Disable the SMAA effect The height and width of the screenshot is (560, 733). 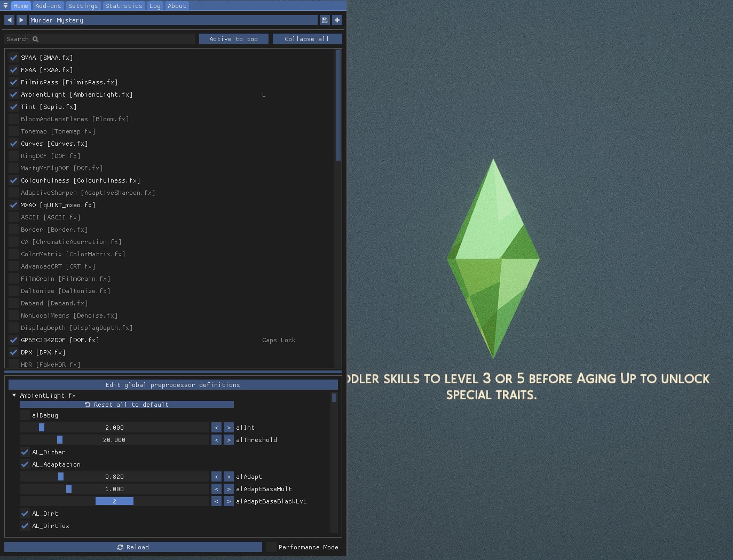13,58
